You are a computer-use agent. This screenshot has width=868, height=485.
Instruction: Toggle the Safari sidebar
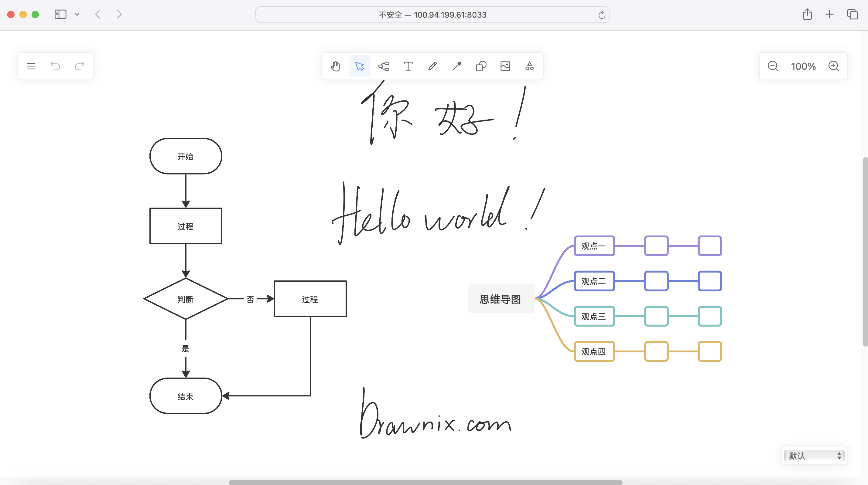60,15
